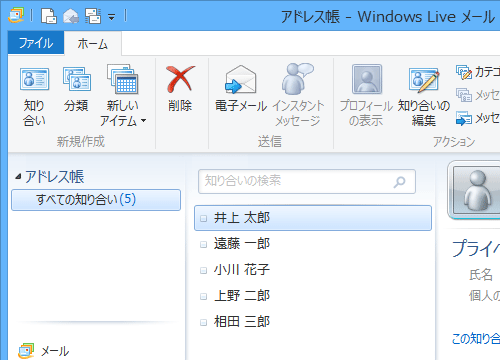Click the greyed message copy icon in actions
500x360 pixels.
464,95
